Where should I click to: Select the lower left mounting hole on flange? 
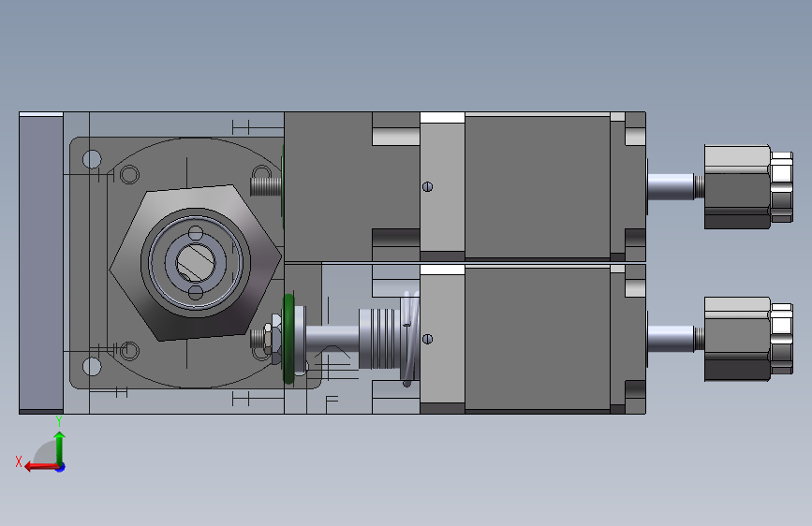92,367
